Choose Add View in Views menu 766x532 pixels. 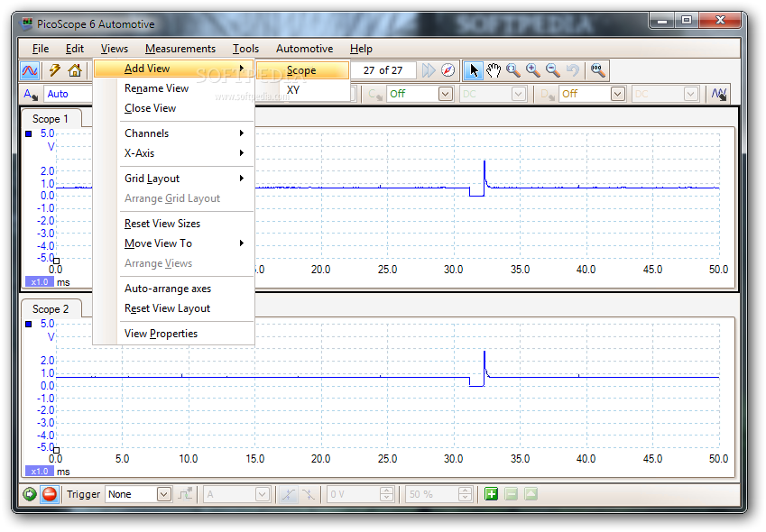173,69
